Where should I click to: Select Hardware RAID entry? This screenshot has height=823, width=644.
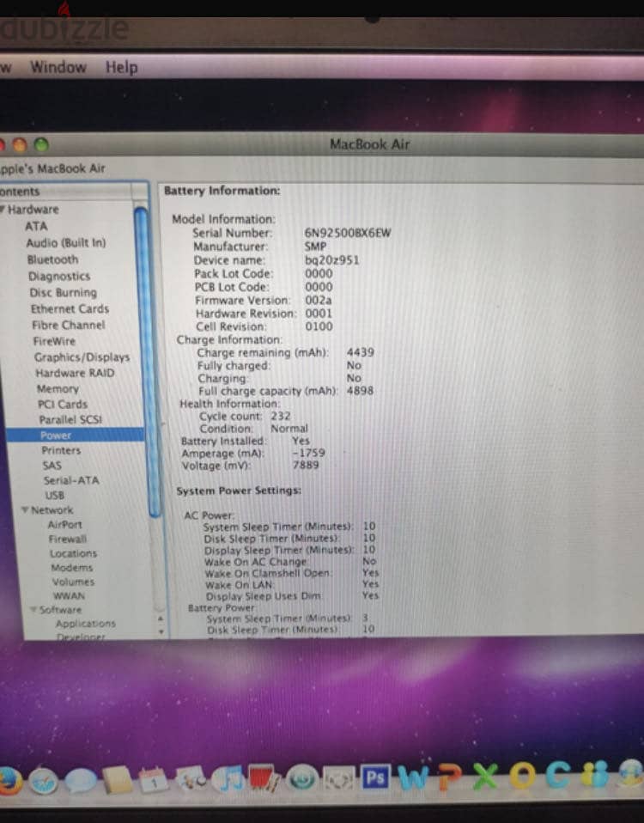75,373
